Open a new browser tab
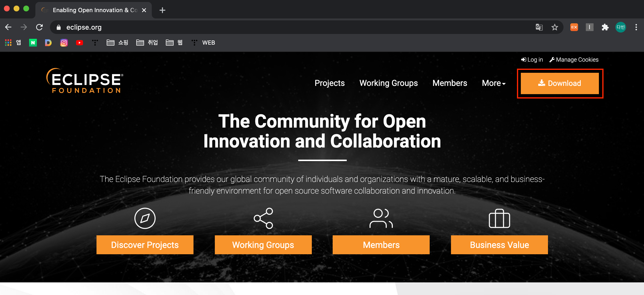The width and height of the screenshot is (644, 295). pyautogui.click(x=162, y=10)
